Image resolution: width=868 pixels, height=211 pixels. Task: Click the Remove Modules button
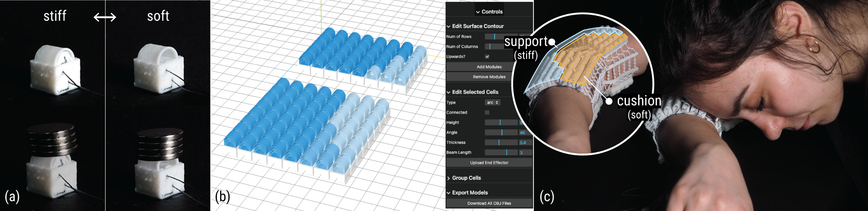489,77
